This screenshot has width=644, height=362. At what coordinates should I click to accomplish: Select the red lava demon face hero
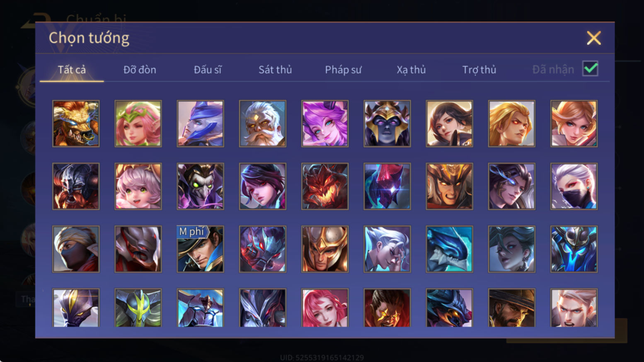325,186
